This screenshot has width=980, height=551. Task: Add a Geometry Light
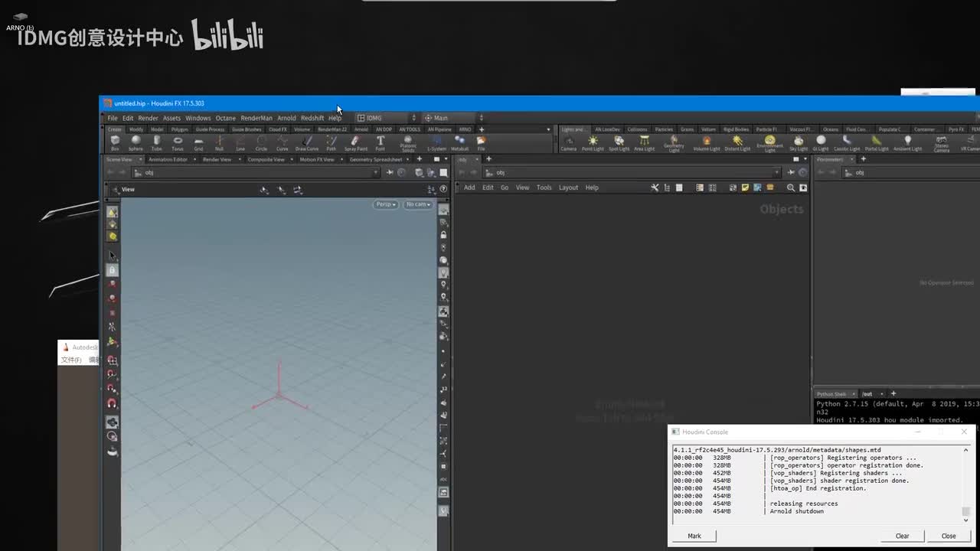point(674,143)
